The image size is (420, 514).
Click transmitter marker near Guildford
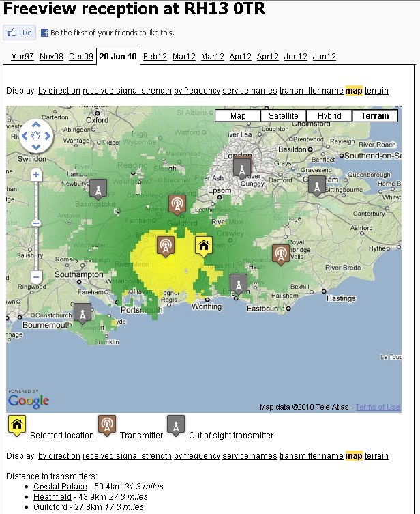pos(177,205)
